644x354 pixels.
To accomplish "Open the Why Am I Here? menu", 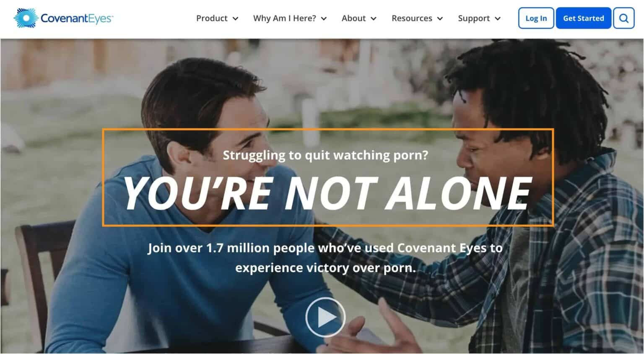I will [285, 18].
